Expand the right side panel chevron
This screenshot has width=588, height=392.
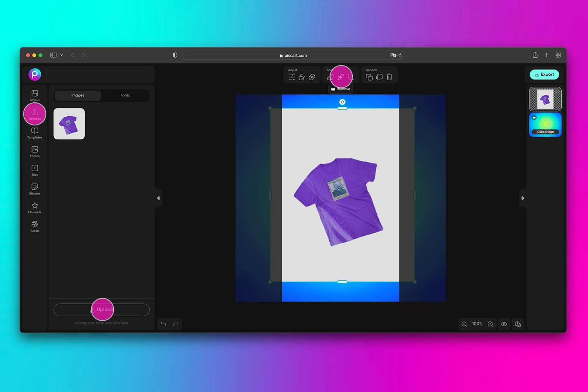523,198
